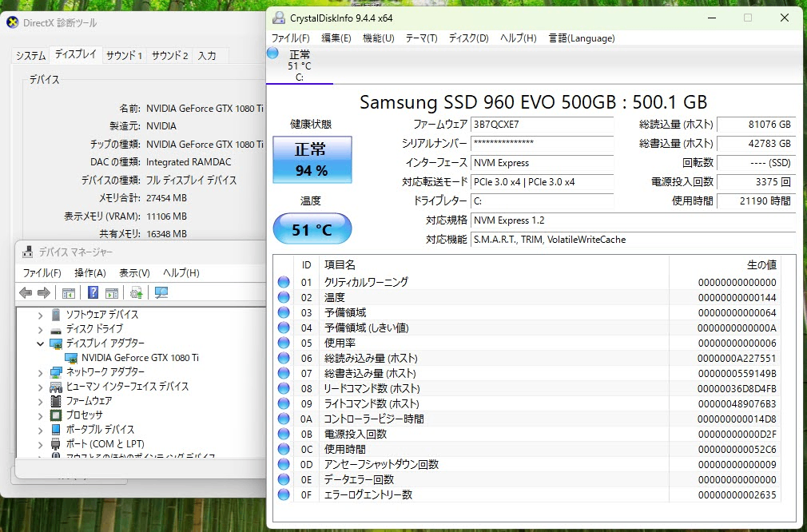The height and width of the screenshot is (532, 807).
Task: Open CrystalDiskInfo ヘルプ(H) menu
Action: tap(519, 38)
